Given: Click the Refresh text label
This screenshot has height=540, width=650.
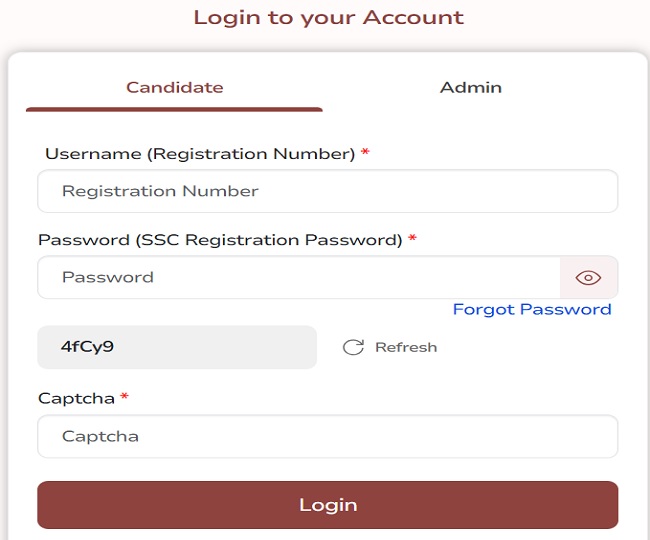Looking at the screenshot, I should coord(406,347).
